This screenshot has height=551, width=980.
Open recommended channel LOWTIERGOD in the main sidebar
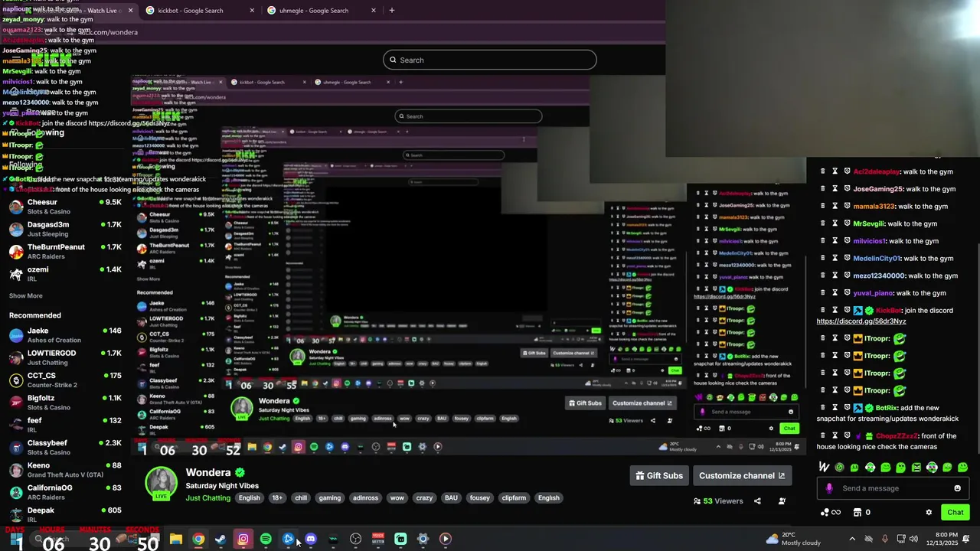tap(66, 357)
